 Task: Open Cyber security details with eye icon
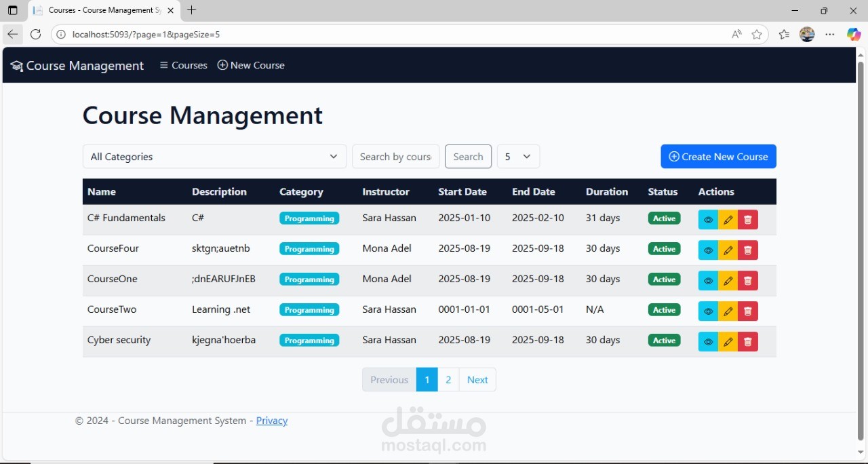[708, 342]
